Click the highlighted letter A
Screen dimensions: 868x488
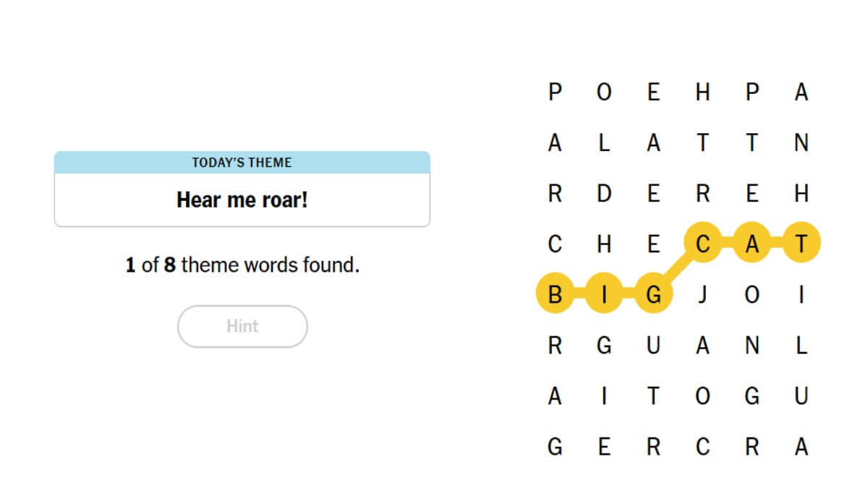point(752,245)
